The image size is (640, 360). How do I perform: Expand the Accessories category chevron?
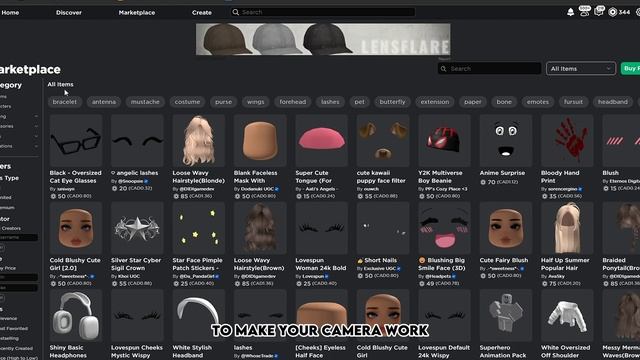point(36,126)
